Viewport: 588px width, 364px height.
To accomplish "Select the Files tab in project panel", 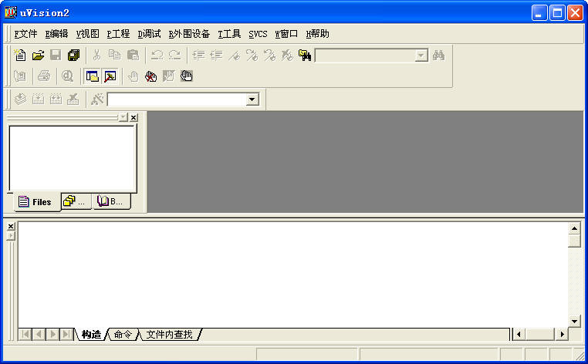I will click(34, 202).
